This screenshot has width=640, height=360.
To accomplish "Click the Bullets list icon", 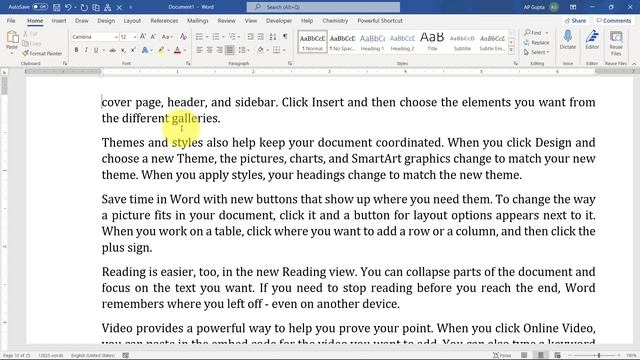I will pyautogui.click(x=199, y=37).
